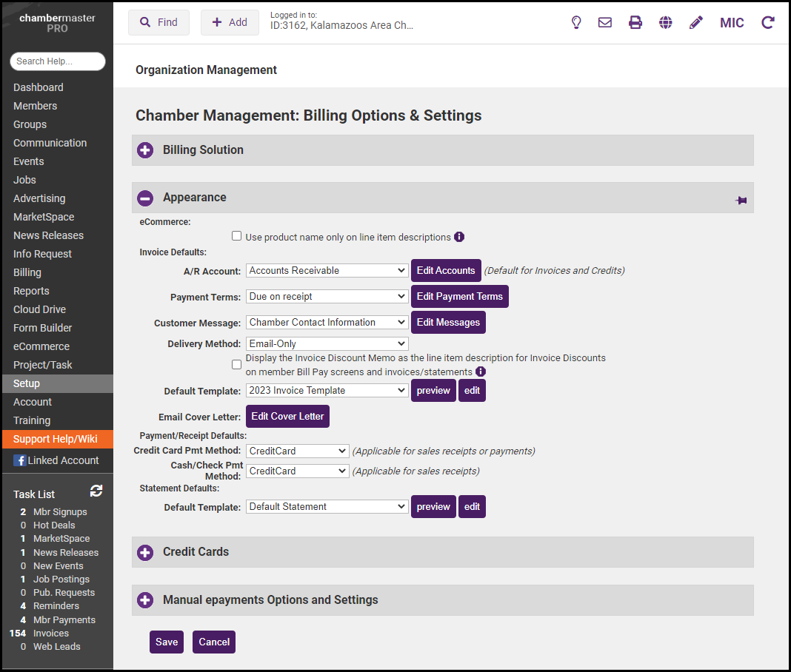Open the Delivery Method dropdown
791x672 pixels.
click(x=327, y=344)
